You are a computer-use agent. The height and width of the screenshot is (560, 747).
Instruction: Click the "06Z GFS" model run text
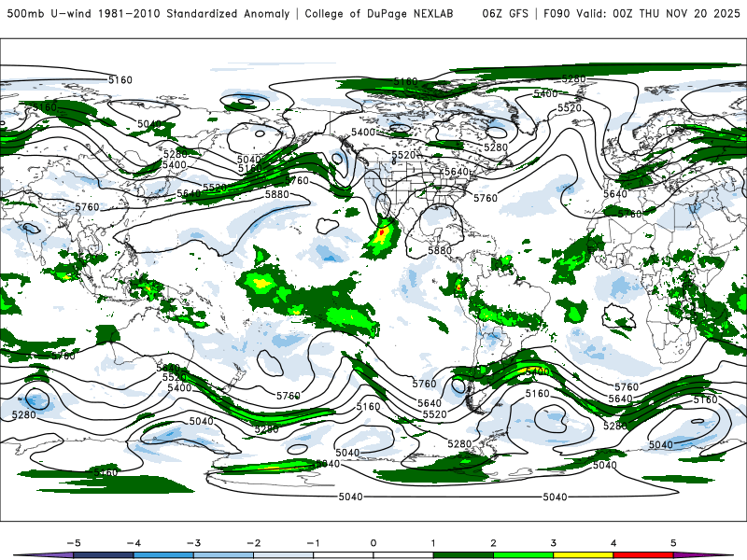point(505,13)
